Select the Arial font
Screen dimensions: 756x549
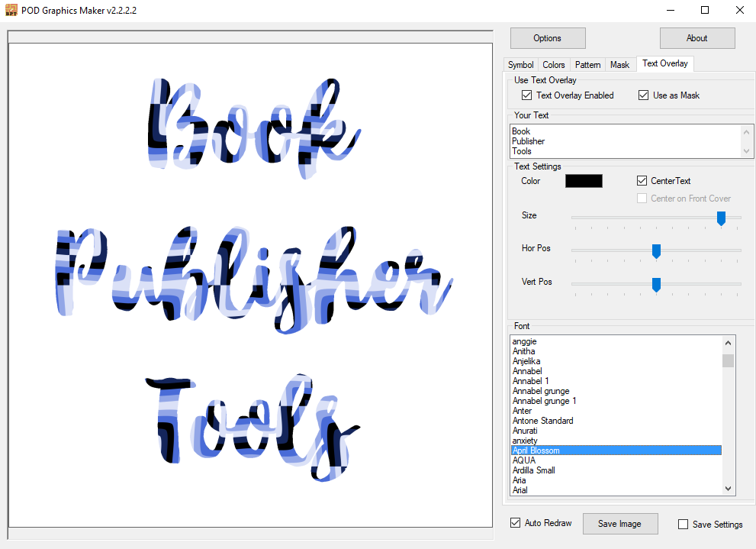pos(616,490)
